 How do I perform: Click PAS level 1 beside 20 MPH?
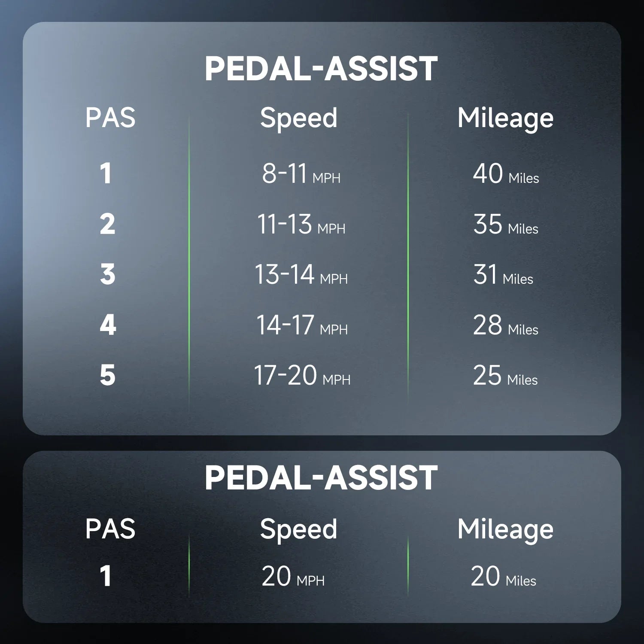tap(106, 576)
